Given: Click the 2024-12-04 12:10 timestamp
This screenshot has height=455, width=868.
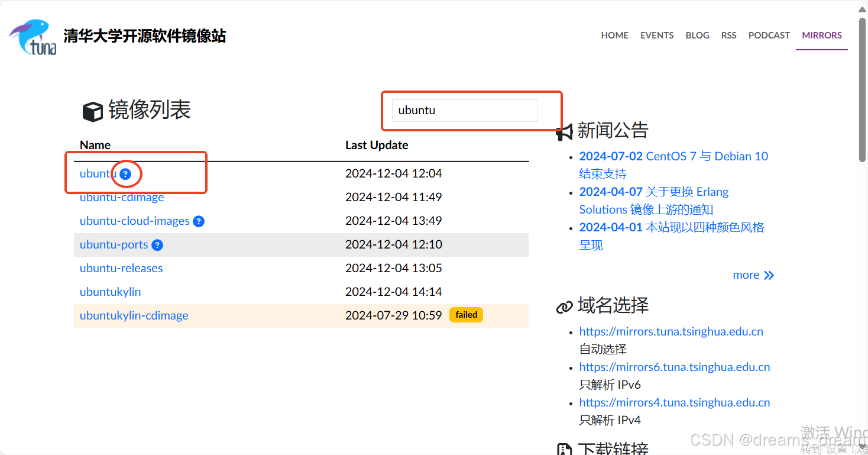Looking at the screenshot, I should coord(394,244).
